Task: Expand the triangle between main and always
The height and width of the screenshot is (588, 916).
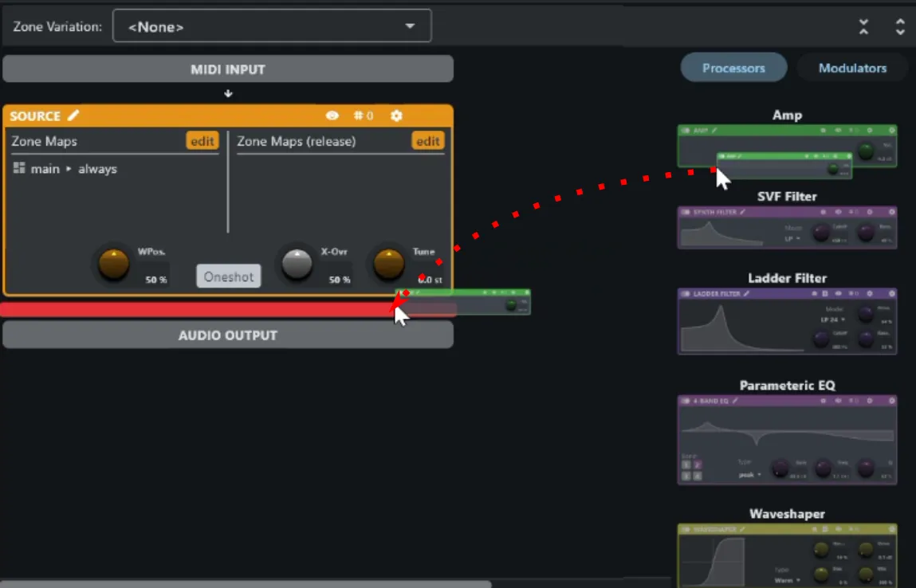Action: [x=69, y=169]
